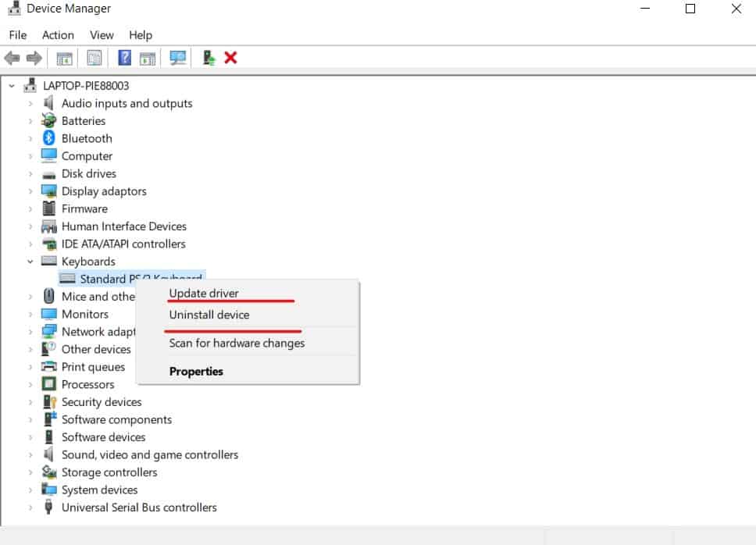Choose Uninstall device from the context menu
Viewport: 756px width, 545px height.
point(209,315)
